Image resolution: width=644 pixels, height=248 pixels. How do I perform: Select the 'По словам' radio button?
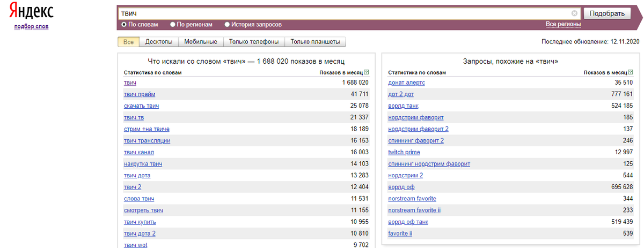124,24
